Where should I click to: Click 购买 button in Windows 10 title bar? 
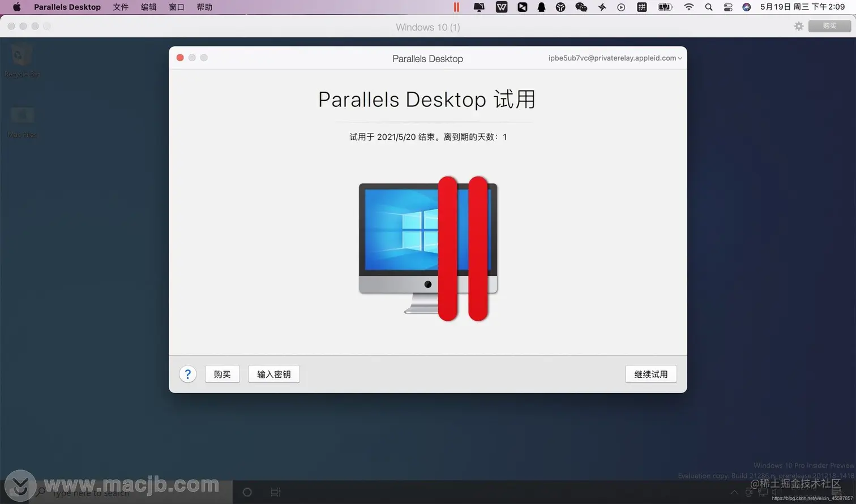click(x=829, y=26)
